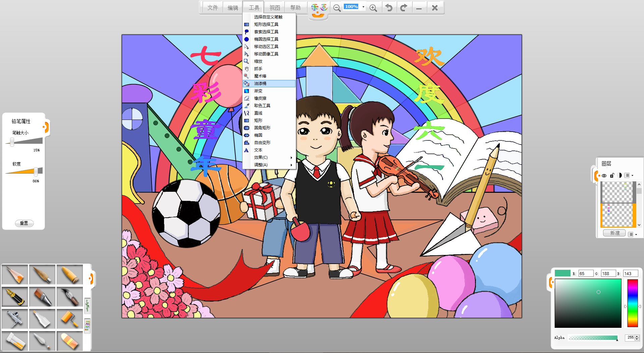Toggle the half-circle layer mask icon
Viewport: 644px width, 353px height.
[x=620, y=175]
